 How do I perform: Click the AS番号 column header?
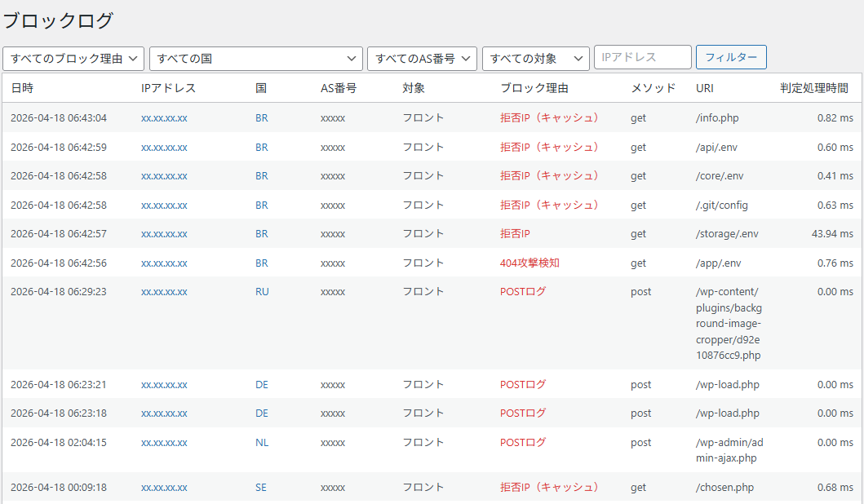pos(339,88)
